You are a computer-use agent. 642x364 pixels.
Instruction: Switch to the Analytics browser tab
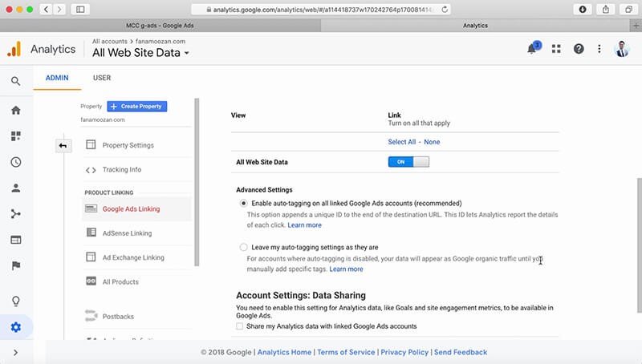pos(475,26)
